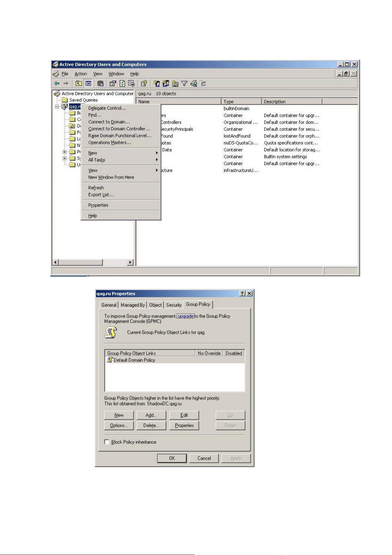Switch to the Security tab
This screenshot has width=392, height=555.
(174, 305)
